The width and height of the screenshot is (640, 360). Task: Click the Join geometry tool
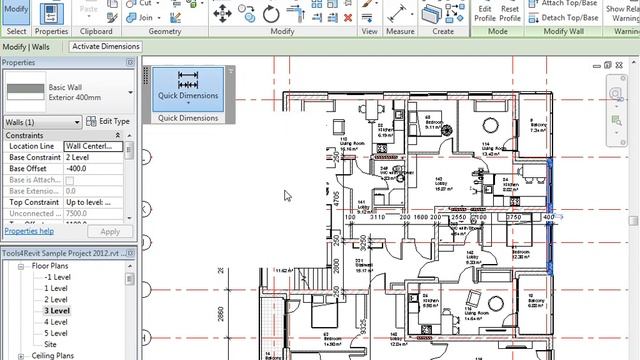coord(140,18)
